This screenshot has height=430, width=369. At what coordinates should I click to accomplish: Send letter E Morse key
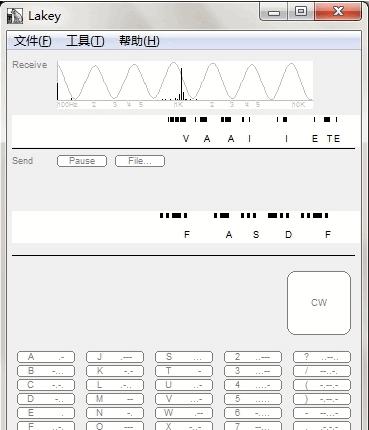click(x=46, y=413)
